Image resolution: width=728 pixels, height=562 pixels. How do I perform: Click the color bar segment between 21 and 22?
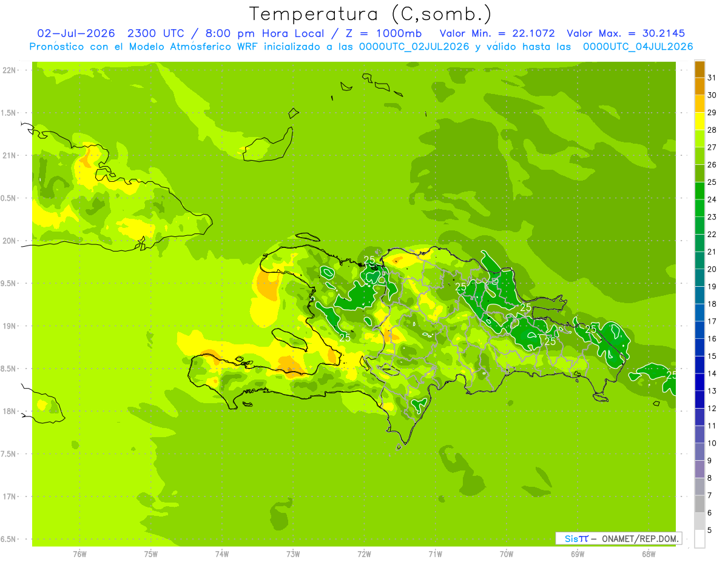(699, 243)
